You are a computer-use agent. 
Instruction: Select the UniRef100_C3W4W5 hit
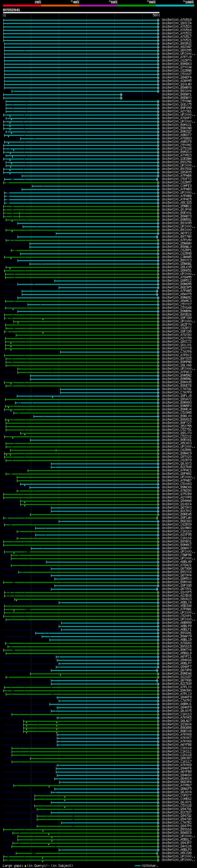pyautogui.click(x=177, y=257)
